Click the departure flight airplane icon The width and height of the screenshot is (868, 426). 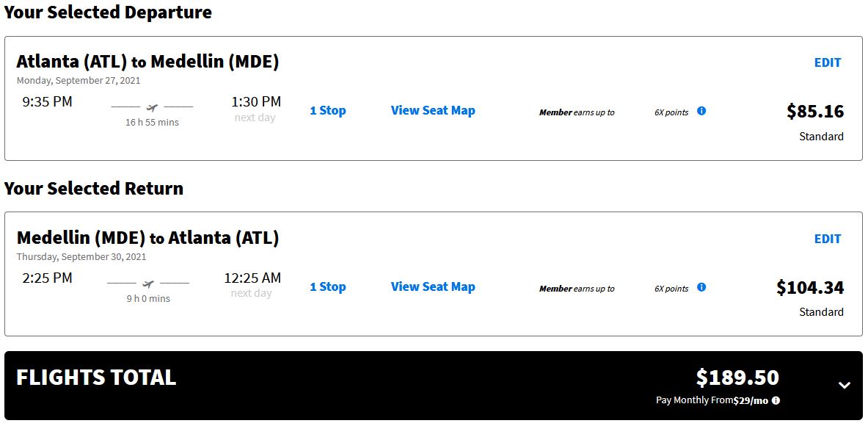(x=152, y=107)
